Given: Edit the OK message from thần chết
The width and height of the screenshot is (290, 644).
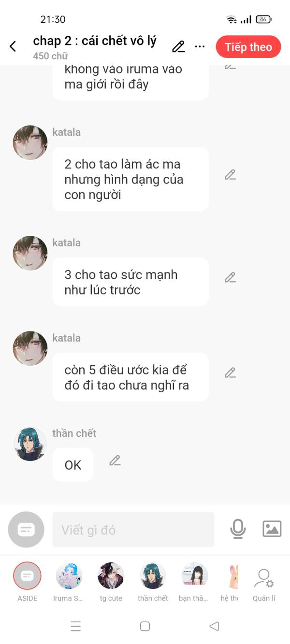Looking at the screenshot, I should pyautogui.click(x=115, y=460).
